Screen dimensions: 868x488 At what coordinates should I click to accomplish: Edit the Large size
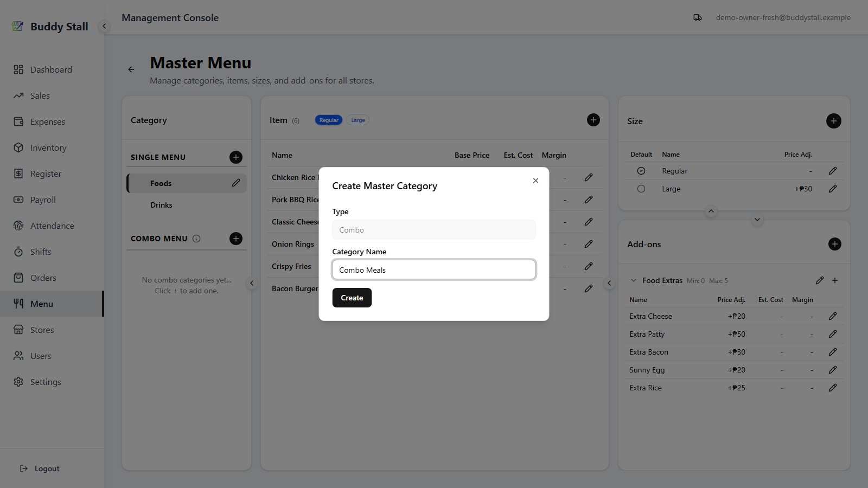(x=833, y=189)
